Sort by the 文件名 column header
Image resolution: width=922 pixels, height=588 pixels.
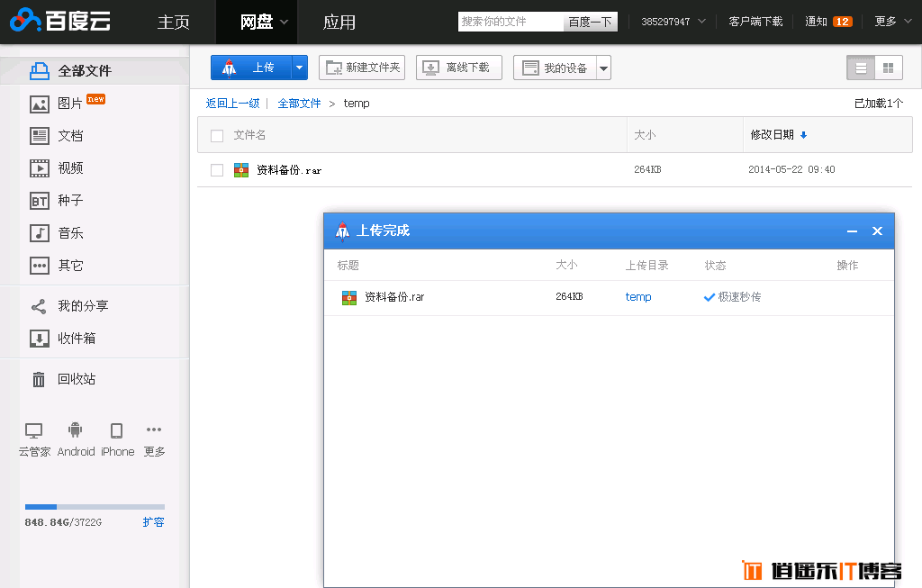[249, 135]
